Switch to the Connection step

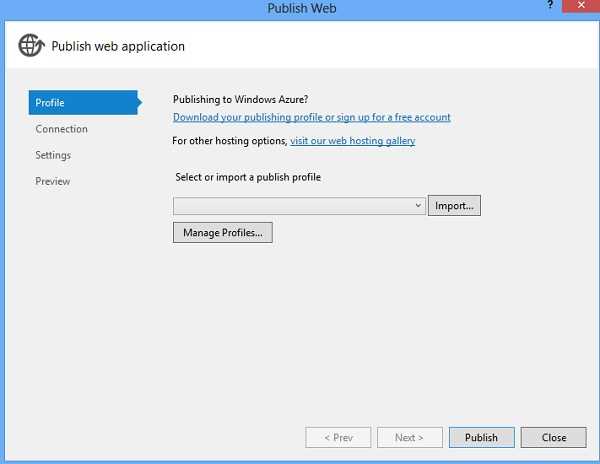62,129
